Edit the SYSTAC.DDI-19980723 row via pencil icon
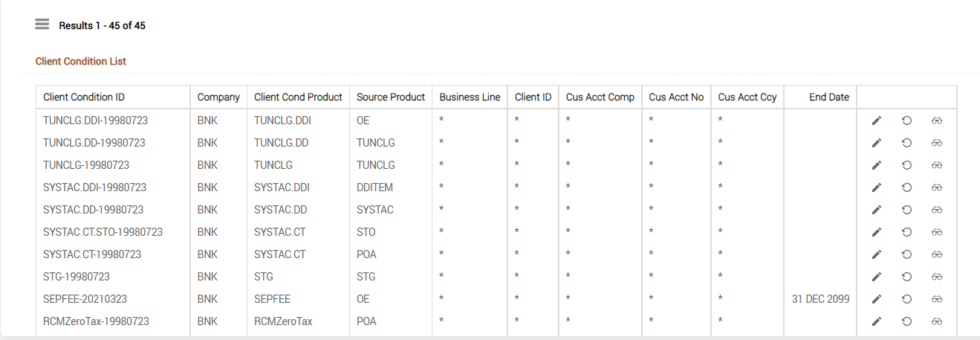Image resolution: width=980 pixels, height=340 pixels. point(877,187)
